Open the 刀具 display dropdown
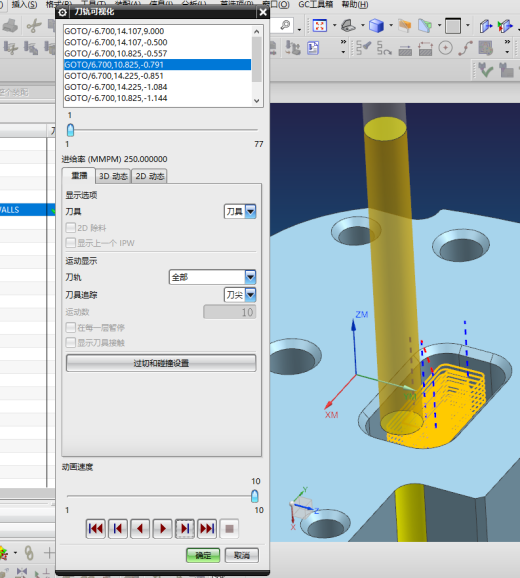The height and width of the screenshot is (578, 520). 240,212
